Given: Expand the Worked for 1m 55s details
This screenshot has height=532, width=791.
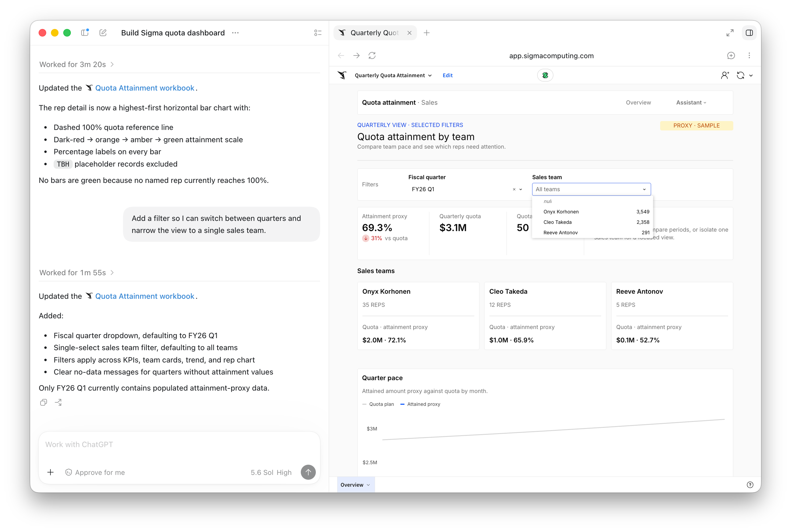Looking at the screenshot, I should point(76,273).
